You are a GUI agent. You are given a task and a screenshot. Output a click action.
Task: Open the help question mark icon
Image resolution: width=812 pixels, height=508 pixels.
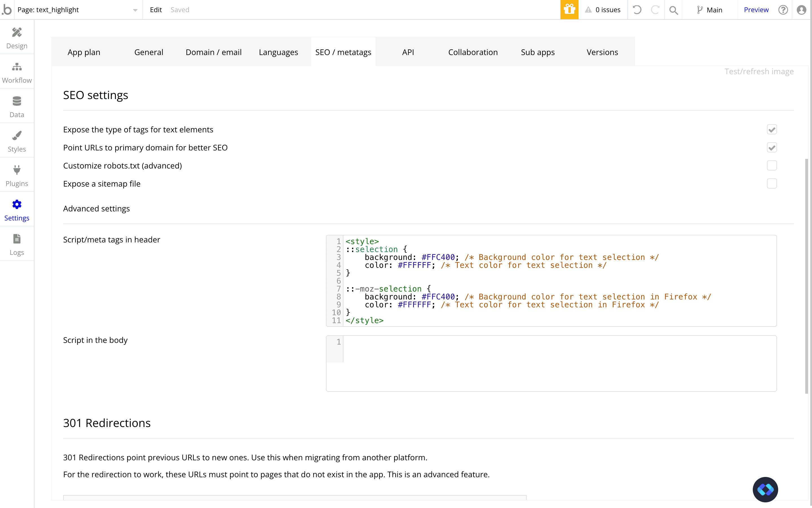(x=783, y=10)
